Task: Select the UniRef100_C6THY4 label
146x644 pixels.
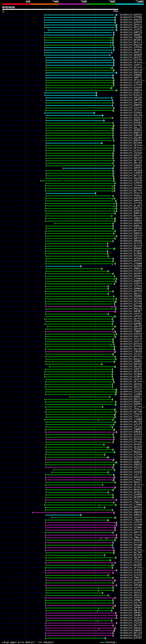Action: [x=131, y=286]
